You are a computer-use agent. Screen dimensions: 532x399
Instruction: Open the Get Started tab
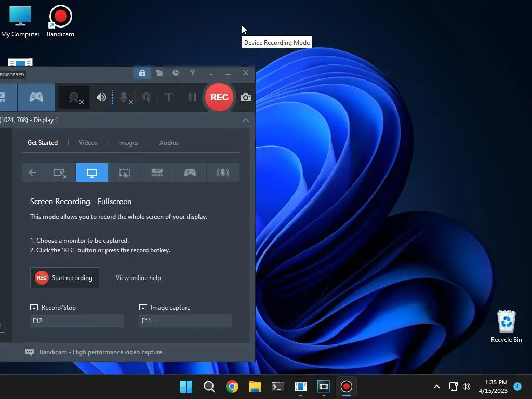pyautogui.click(x=43, y=143)
